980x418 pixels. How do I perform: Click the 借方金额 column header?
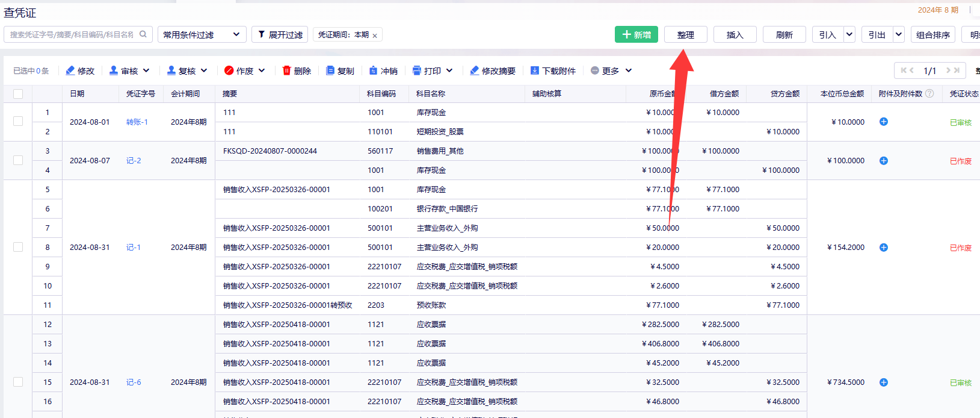(x=724, y=94)
